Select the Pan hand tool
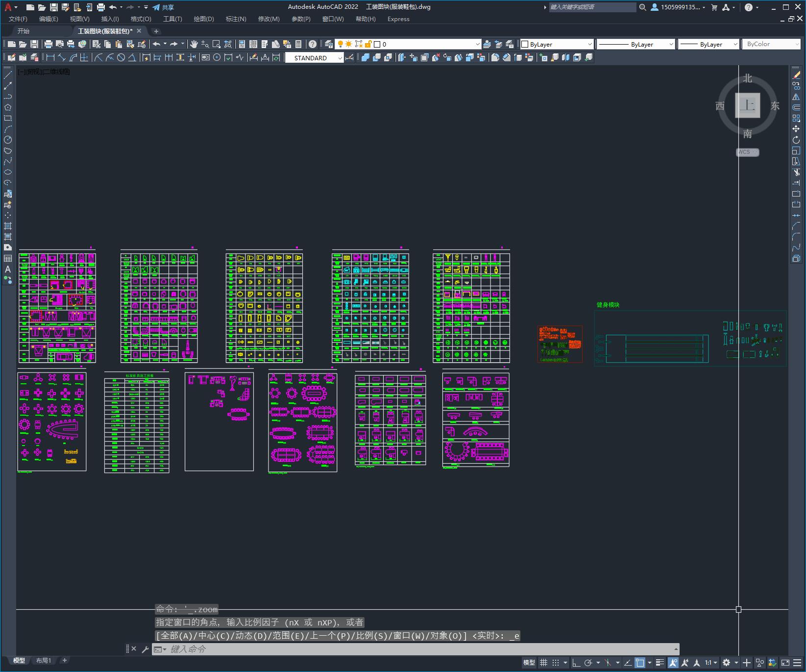The width and height of the screenshot is (806, 672). 194,44
